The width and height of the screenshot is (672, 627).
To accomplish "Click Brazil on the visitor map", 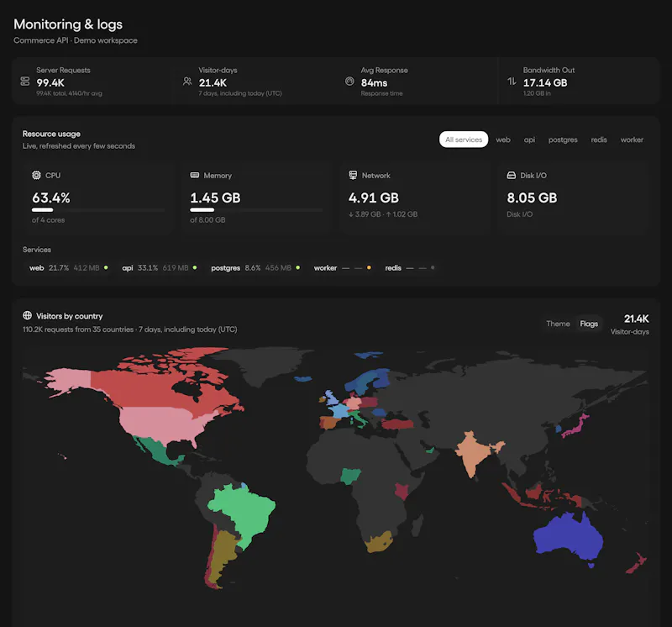I will pos(246,510).
